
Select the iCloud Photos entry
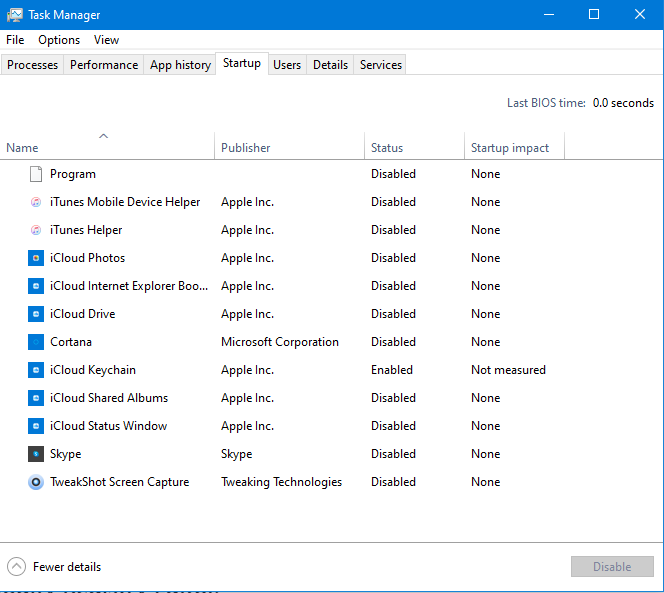87,258
